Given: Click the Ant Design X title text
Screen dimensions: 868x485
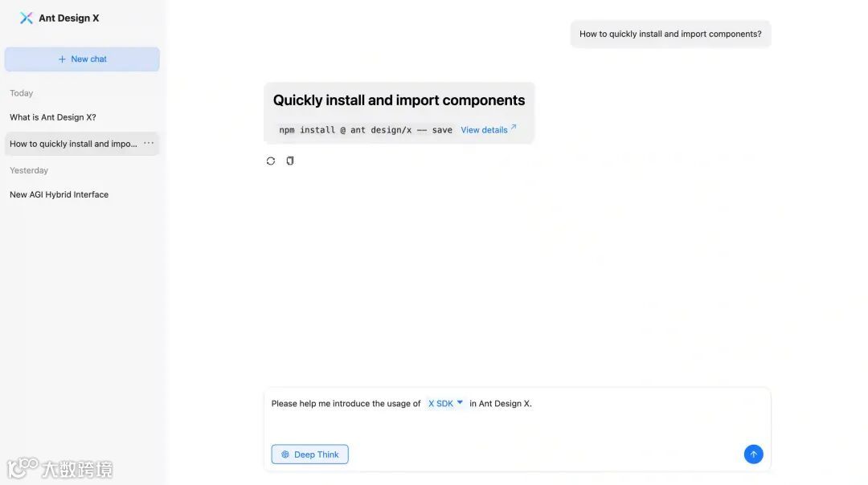Looking at the screenshot, I should click(68, 18).
